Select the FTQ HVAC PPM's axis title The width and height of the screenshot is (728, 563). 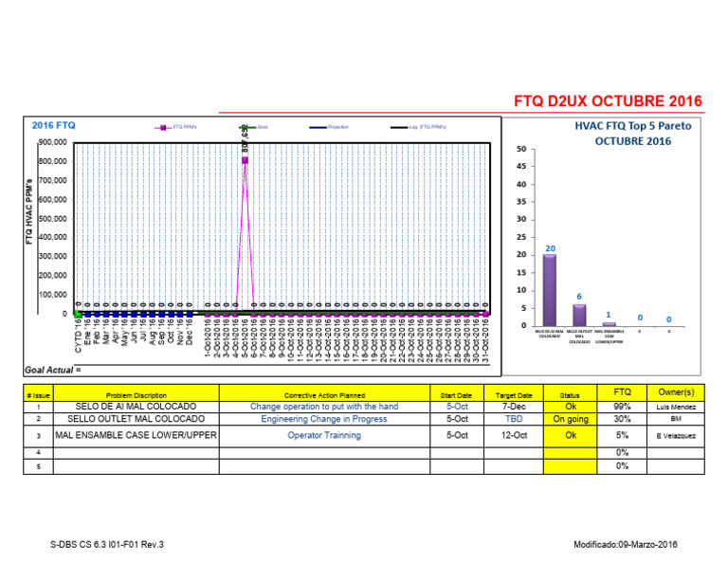tap(29, 211)
